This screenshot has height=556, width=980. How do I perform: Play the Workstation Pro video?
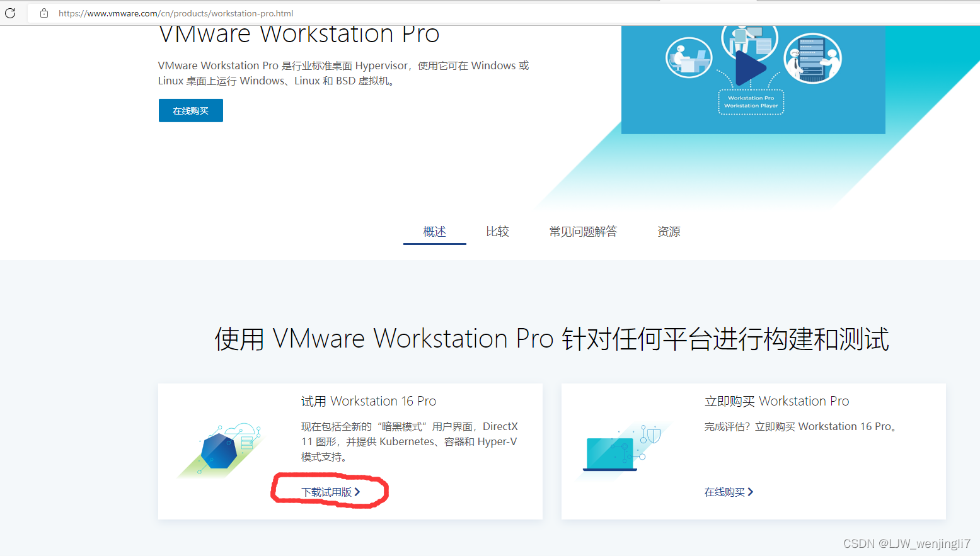pyautogui.click(x=750, y=68)
